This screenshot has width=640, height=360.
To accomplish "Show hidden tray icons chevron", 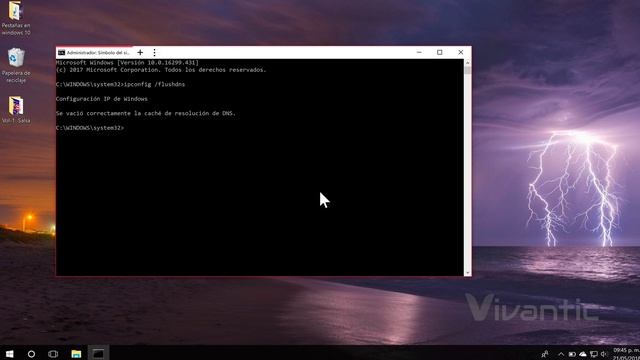I will (x=561, y=354).
